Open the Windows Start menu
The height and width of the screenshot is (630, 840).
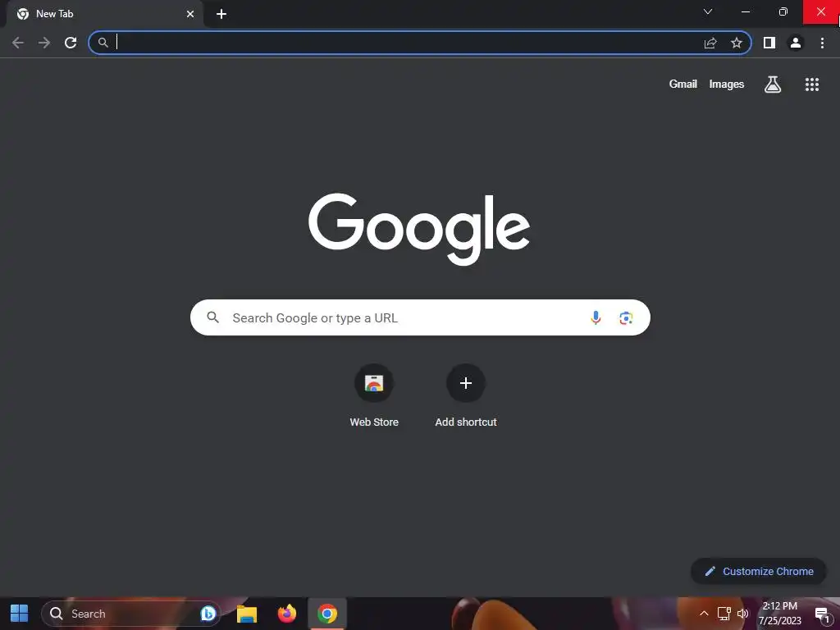coord(20,614)
